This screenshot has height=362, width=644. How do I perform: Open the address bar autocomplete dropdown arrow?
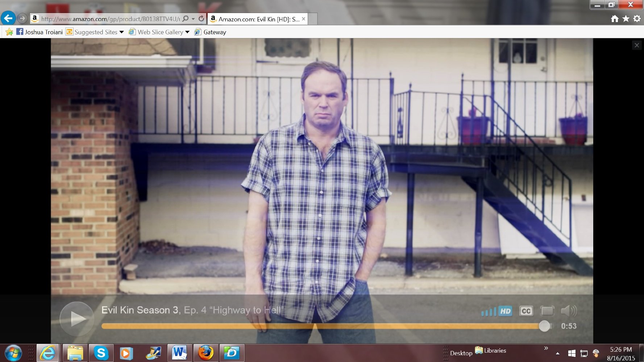pos(193,19)
